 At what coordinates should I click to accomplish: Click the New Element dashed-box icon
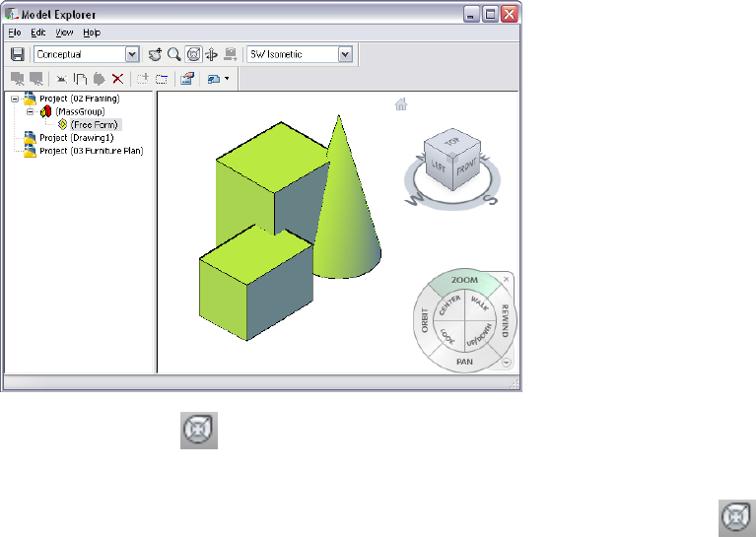coord(162,79)
